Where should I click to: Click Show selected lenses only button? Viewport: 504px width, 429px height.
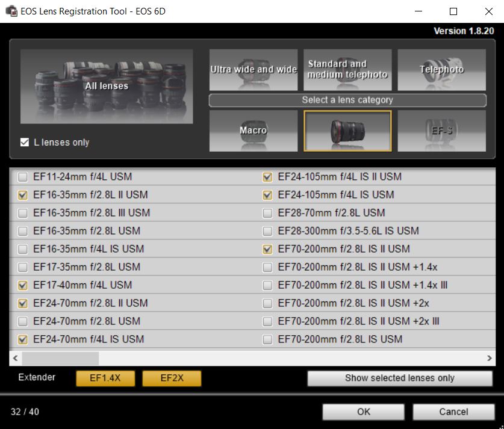[400, 378]
